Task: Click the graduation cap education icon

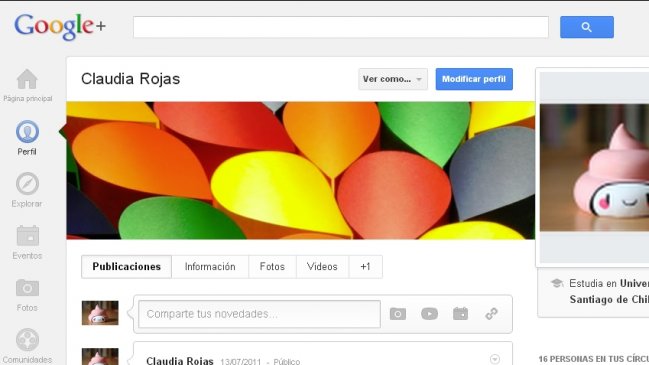Action: pyautogui.click(x=557, y=283)
